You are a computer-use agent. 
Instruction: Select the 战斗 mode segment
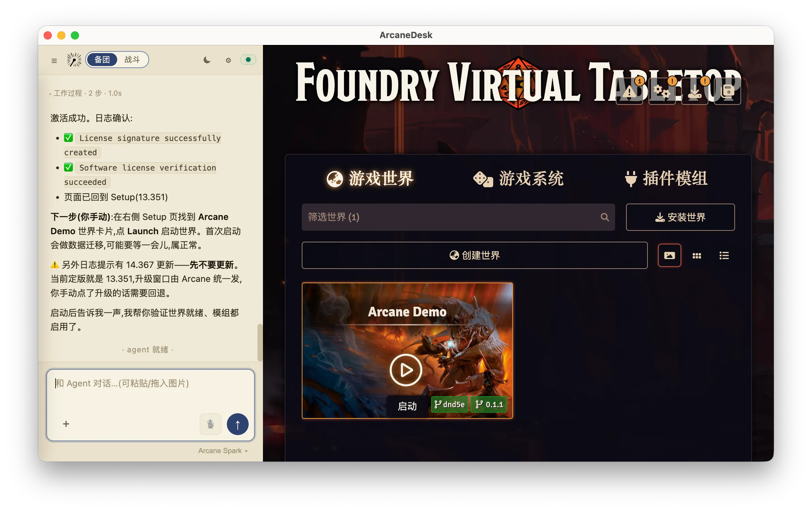coord(132,60)
